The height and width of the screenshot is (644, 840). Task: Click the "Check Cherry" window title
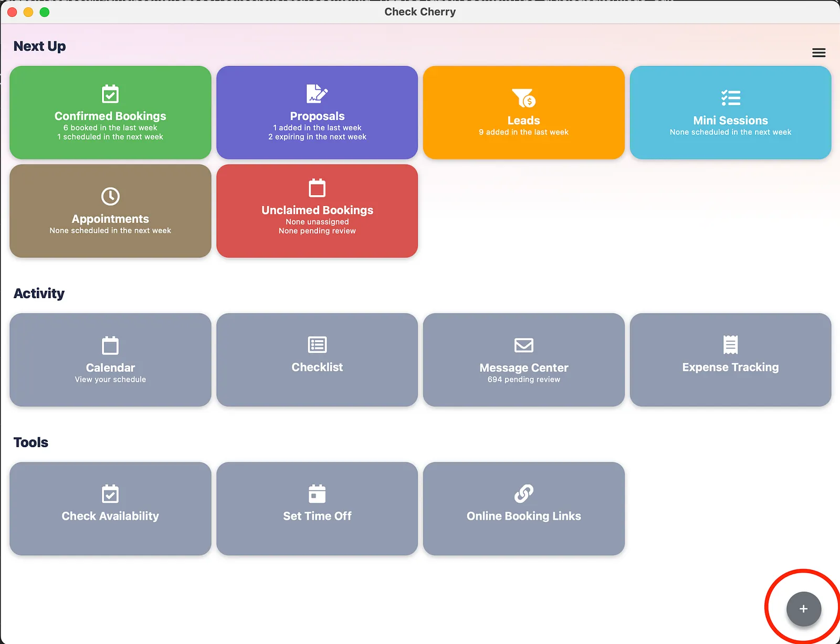pyautogui.click(x=420, y=12)
